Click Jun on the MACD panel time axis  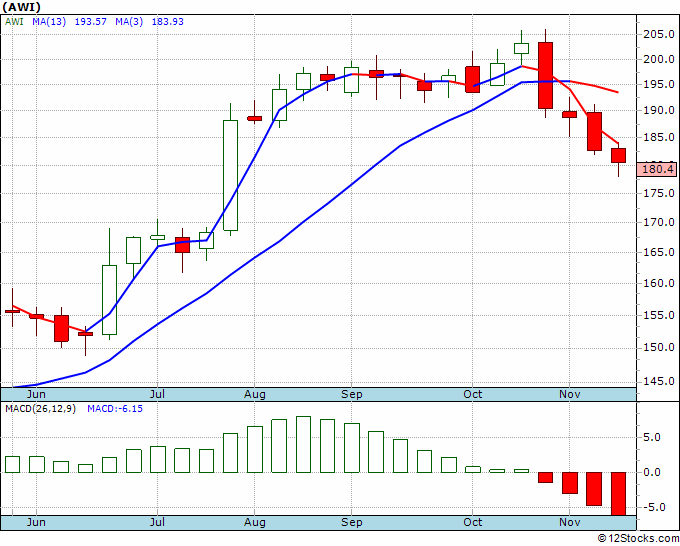[x=36, y=522]
